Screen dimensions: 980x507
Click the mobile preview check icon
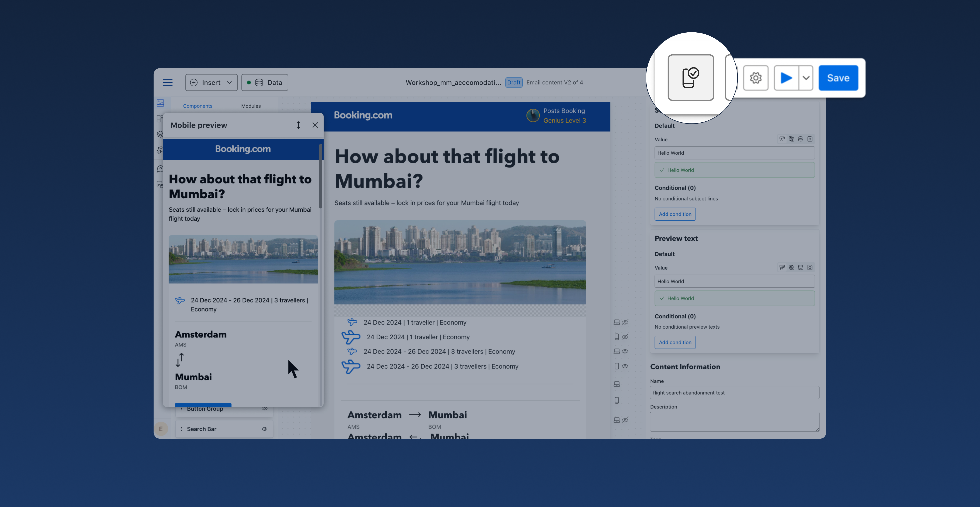tap(690, 78)
